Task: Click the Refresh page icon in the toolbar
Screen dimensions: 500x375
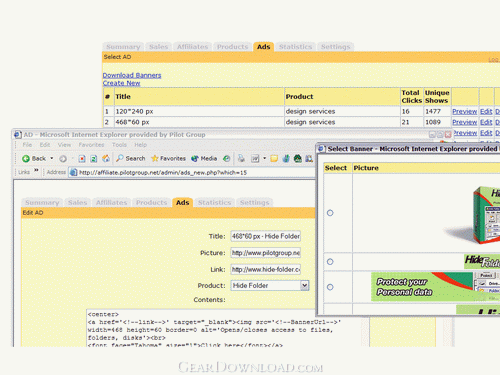Action: (94, 159)
